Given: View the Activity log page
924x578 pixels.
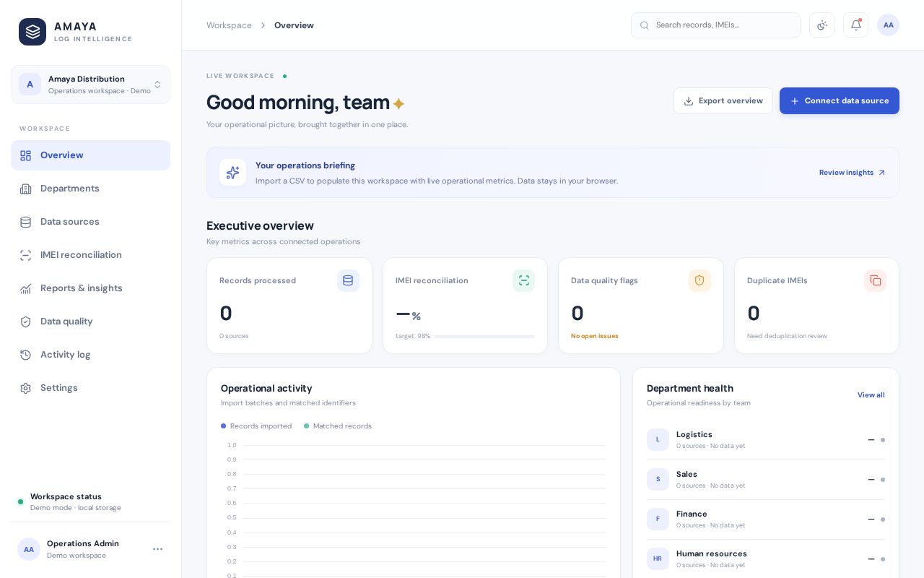Looking at the screenshot, I should 90,355.
